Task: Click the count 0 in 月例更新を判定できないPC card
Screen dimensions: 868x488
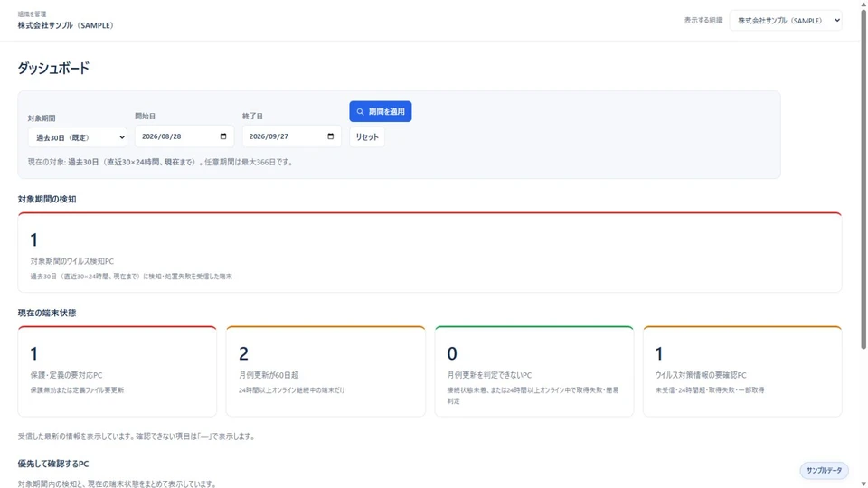Action: tap(452, 353)
